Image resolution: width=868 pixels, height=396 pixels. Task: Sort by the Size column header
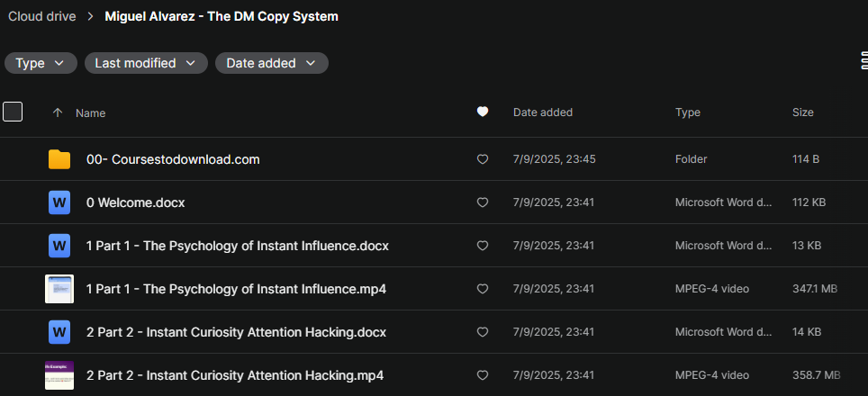[802, 112]
